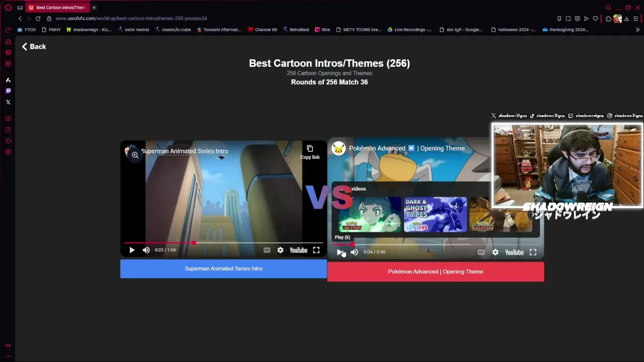The height and width of the screenshot is (362, 644).
Task: Open the shadowreign Kick bookmark
Action: pos(89,30)
